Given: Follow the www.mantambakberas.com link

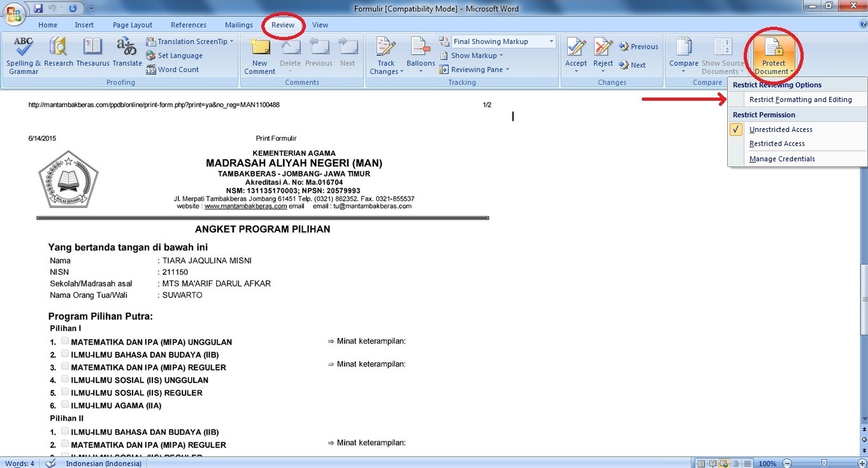Looking at the screenshot, I should 245,206.
